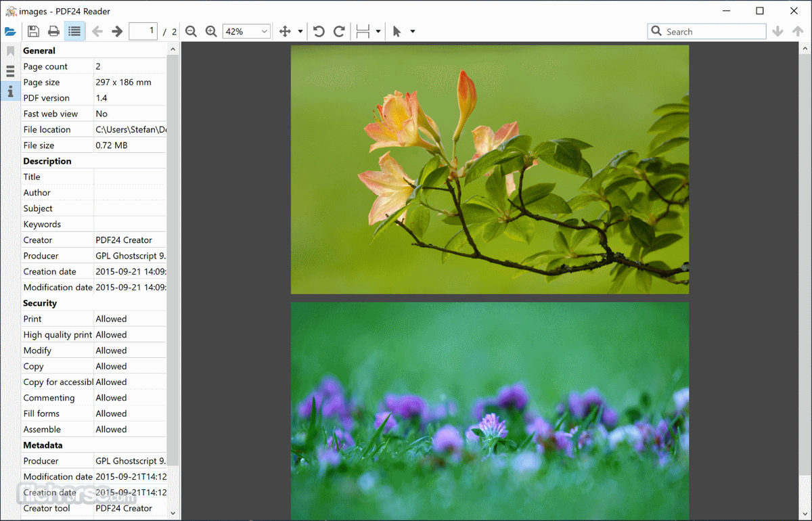The height and width of the screenshot is (521, 812).
Task: Click the page number input field
Action: pos(143,31)
